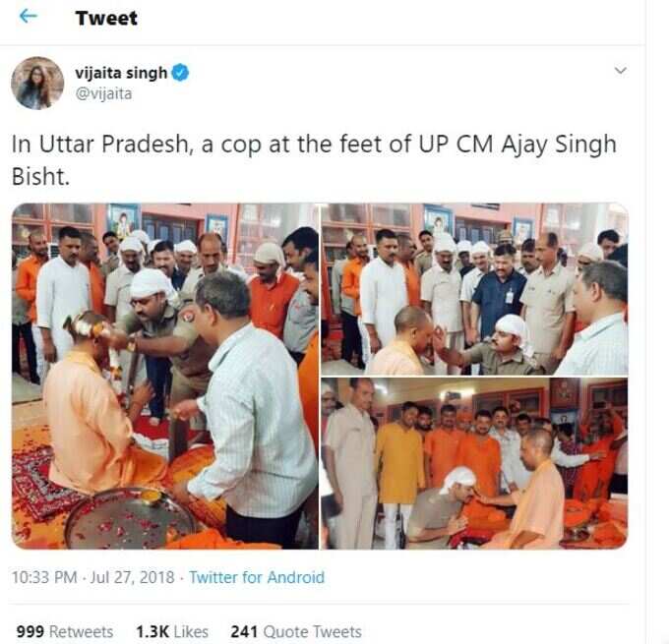Screen dimensions: 669x644
Task: View the 999 Retweets list
Action: point(65,631)
